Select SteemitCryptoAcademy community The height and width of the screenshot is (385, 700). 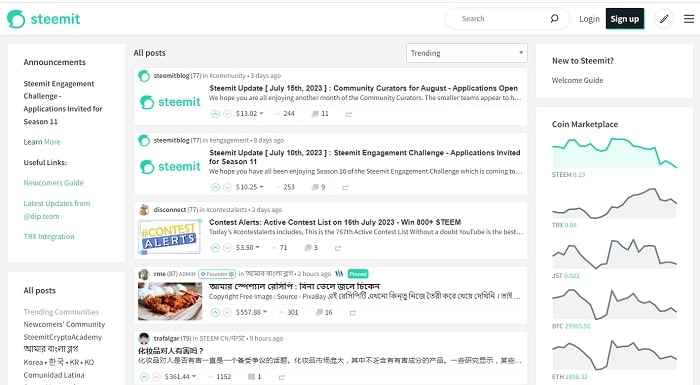[x=62, y=337]
